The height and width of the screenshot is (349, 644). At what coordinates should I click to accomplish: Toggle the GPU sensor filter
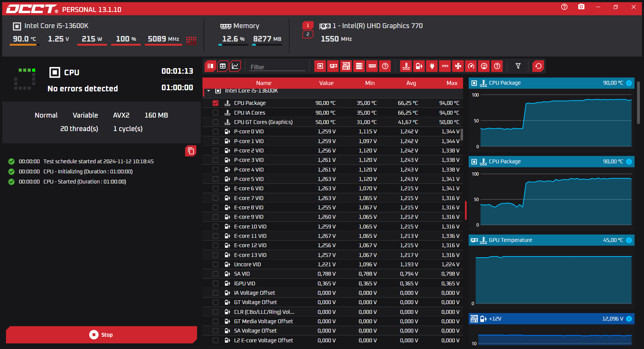(333, 66)
